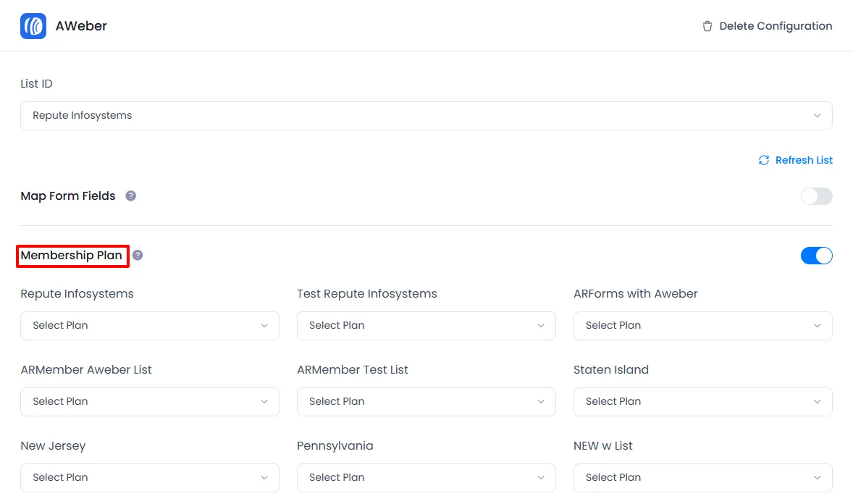The image size is (853, 504).
Task: Click the Membership Plan heading label
Action: click(x=72, y=256)
